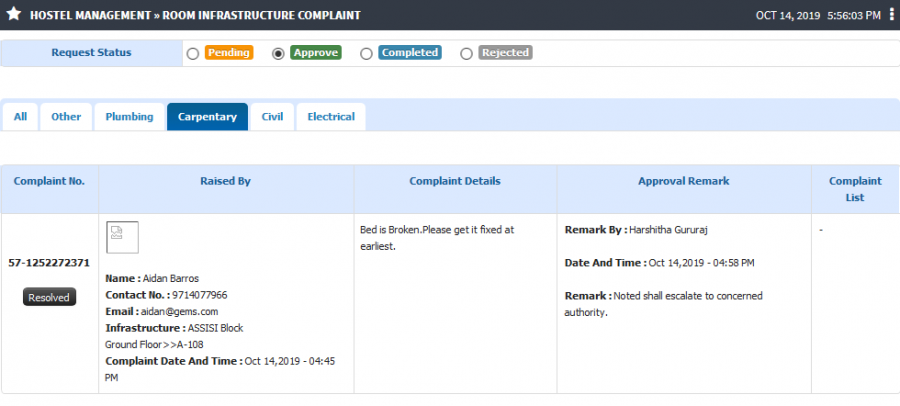
Task: Open the three-dot options menu
Action: click(891, 14)
